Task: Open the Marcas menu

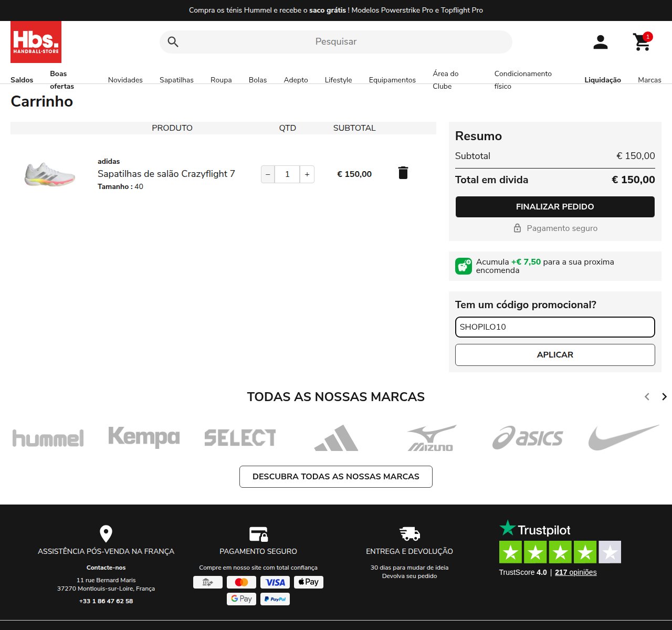Action: coord(649,80)
